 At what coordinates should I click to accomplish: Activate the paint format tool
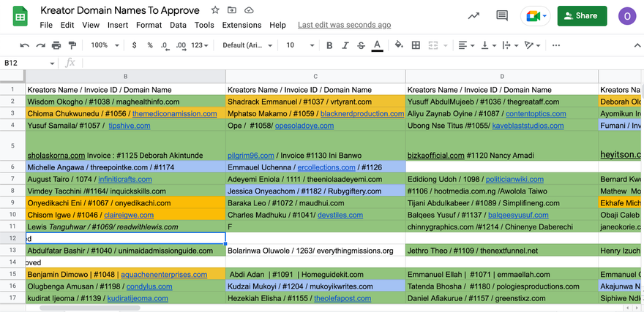coord(72,45)
